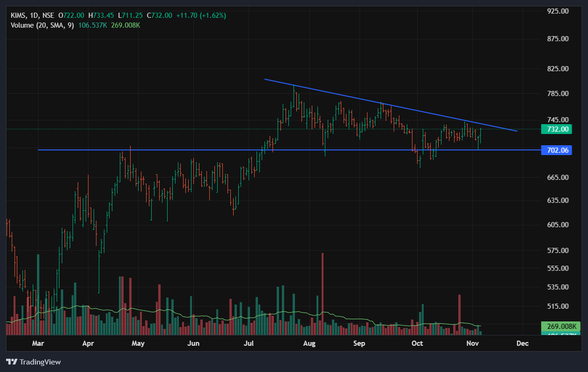Click the 635.00 price axis label

[x=557, y=200]
